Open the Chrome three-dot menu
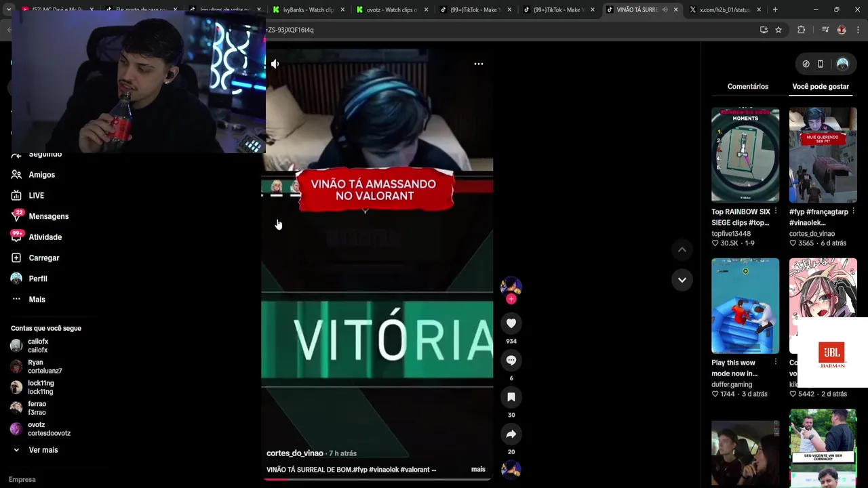868x488 pixels. click(859, 30)
